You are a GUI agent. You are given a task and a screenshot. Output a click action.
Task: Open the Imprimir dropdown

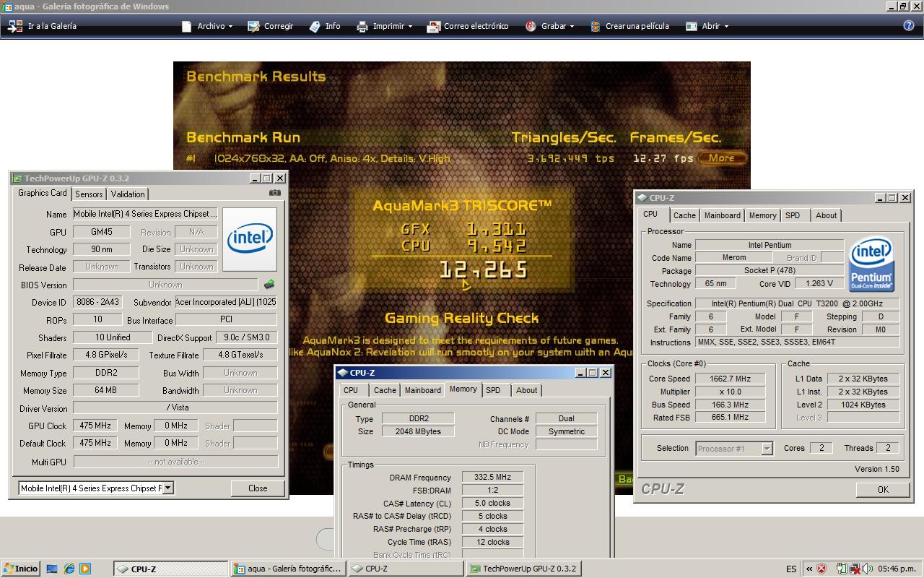[384, 26]
